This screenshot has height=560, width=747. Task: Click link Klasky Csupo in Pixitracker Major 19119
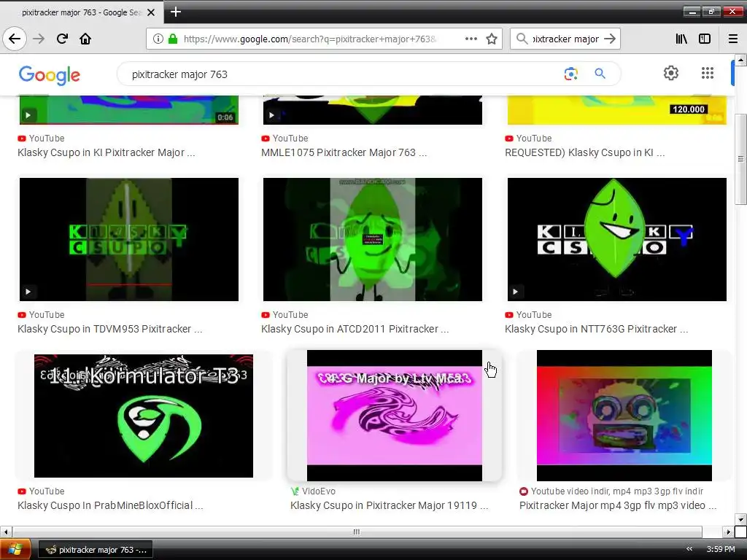tap(390, 505)
